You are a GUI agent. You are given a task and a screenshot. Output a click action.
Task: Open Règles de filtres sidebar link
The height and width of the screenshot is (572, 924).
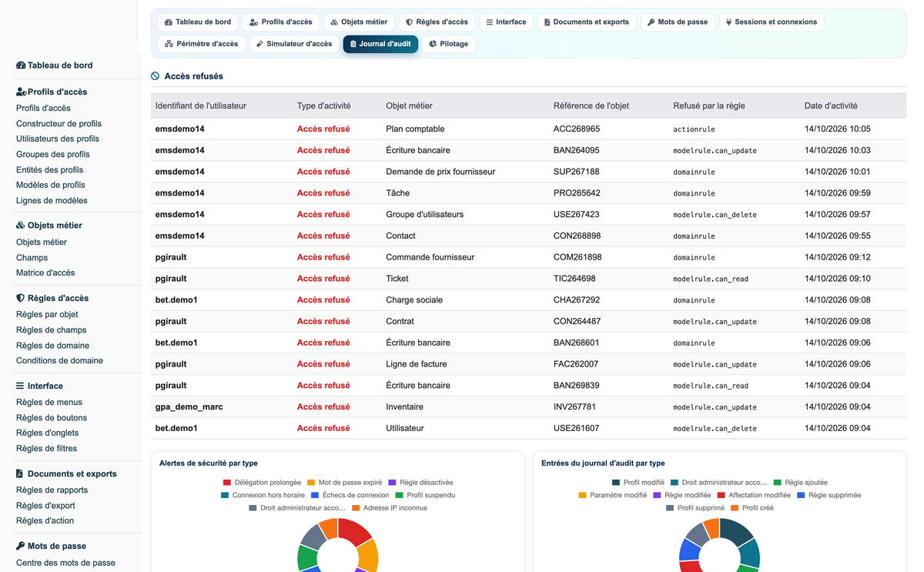coord(46,449)
